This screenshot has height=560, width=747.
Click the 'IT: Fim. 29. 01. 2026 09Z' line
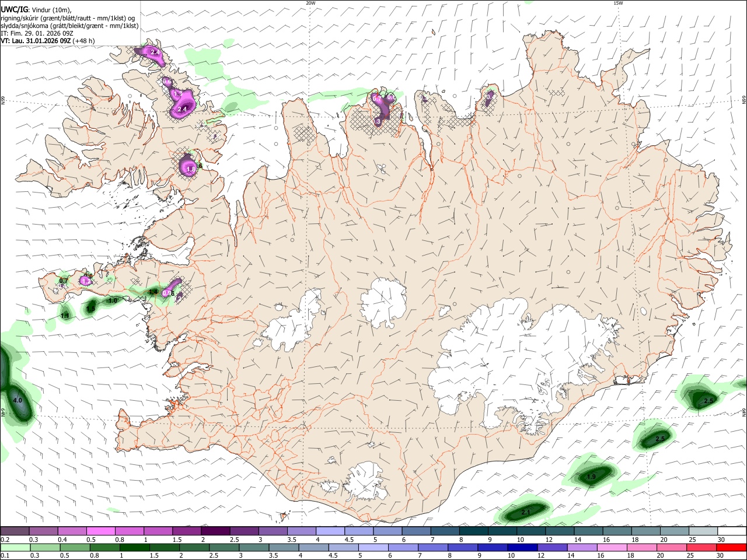[36, 33]
